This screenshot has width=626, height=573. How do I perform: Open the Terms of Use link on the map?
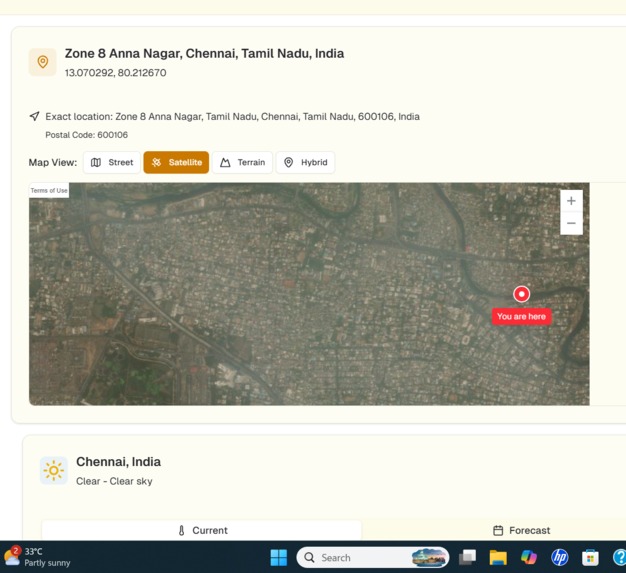pyautogui.click(x=49, y=190)
